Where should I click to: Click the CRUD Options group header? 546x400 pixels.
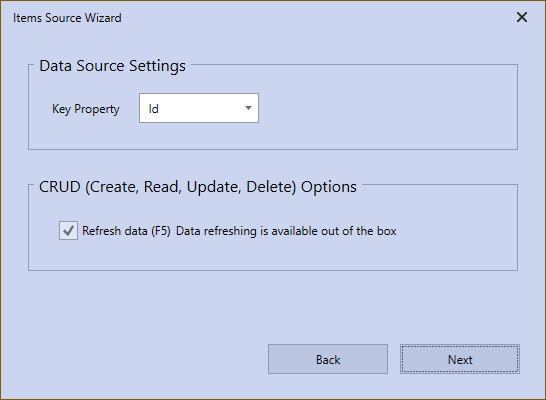point(198,187)
